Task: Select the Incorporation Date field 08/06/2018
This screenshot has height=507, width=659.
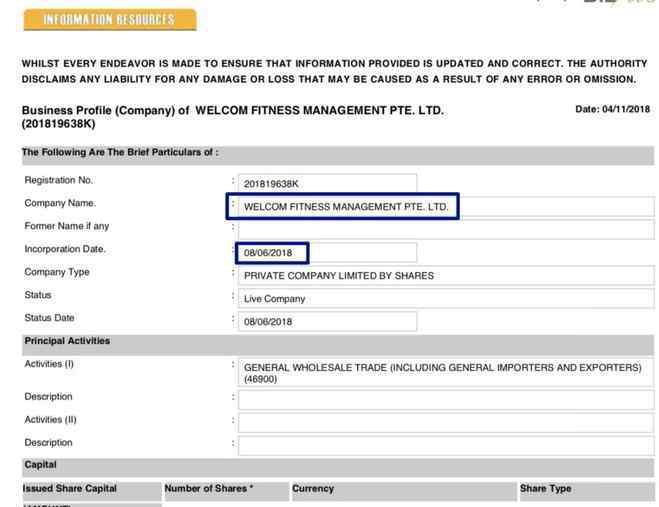Action: (x=327, y=253)
